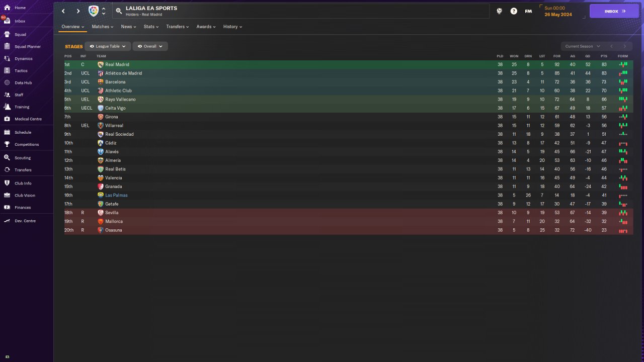
Task: Open the Current Season dropdown
Action: click(583, 46)
